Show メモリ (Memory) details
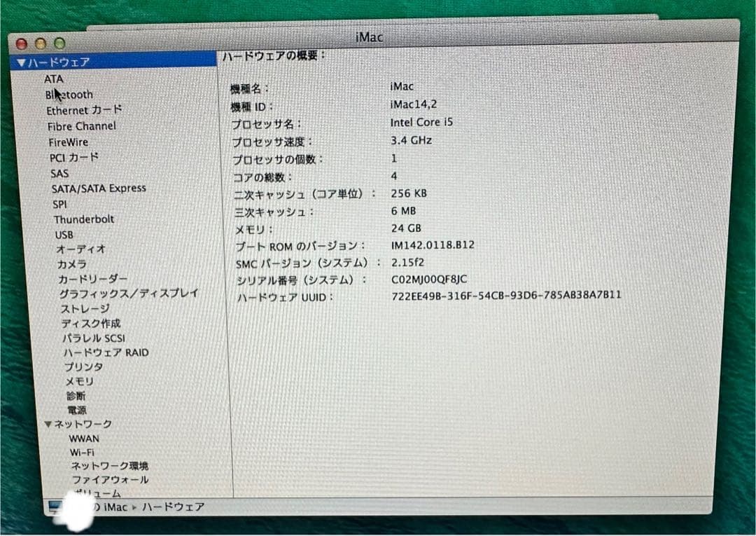 [x=78, y=382]
